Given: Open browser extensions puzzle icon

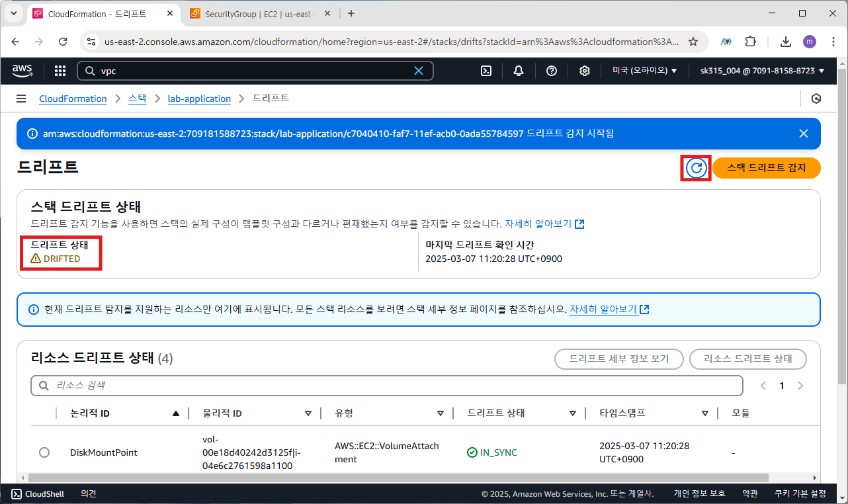Looking at the screenshot, I should pos(750,42).
